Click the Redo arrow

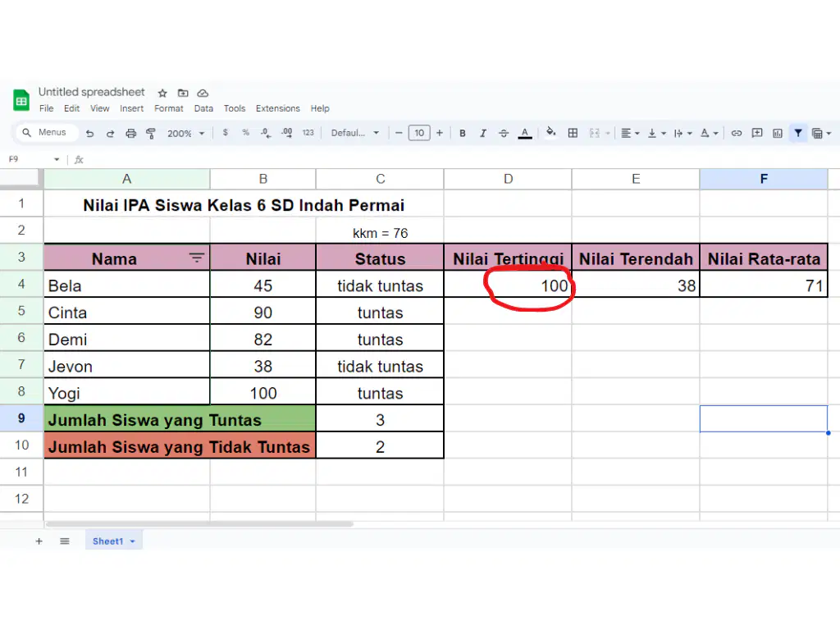[110, 133]
